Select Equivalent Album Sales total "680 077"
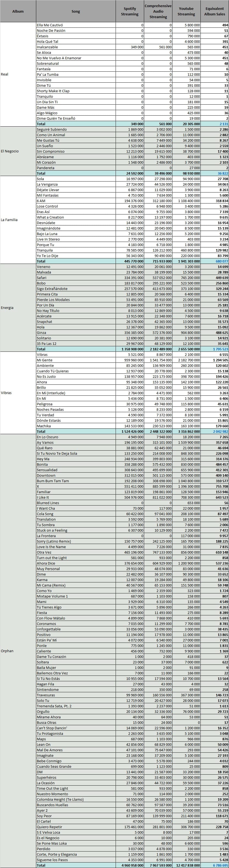This screenshot has width=229, height=868. pyautogui.click(x=222, y=261)
